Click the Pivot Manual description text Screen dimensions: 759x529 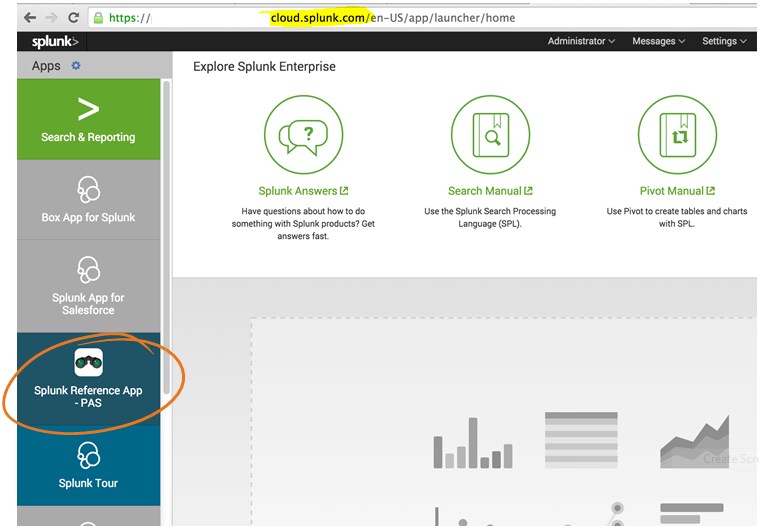point(677,217)
